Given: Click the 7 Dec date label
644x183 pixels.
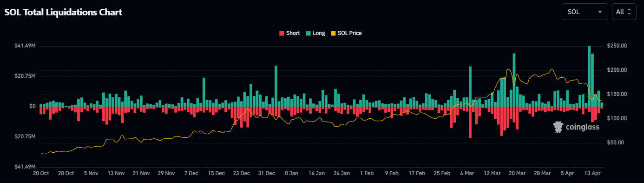Looking at the screenshot, I should (x=191, y=173).
